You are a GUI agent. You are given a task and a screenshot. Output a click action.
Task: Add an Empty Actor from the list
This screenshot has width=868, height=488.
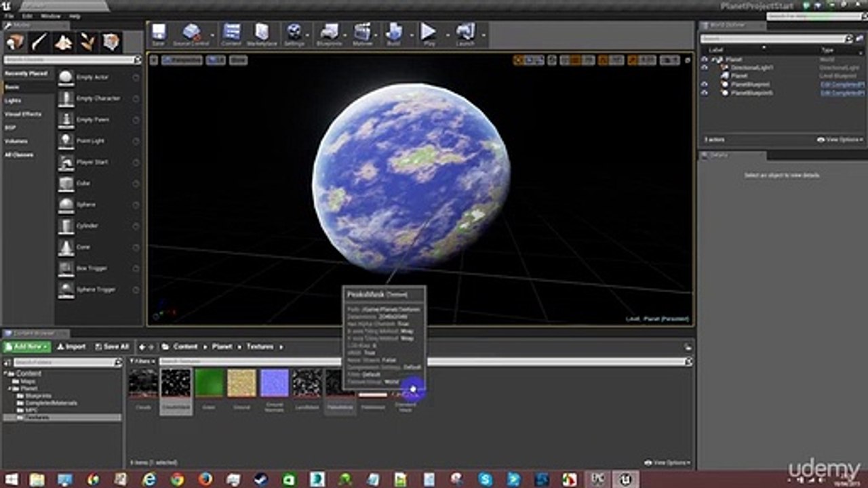pyautogui.click(x=99, y=77)
